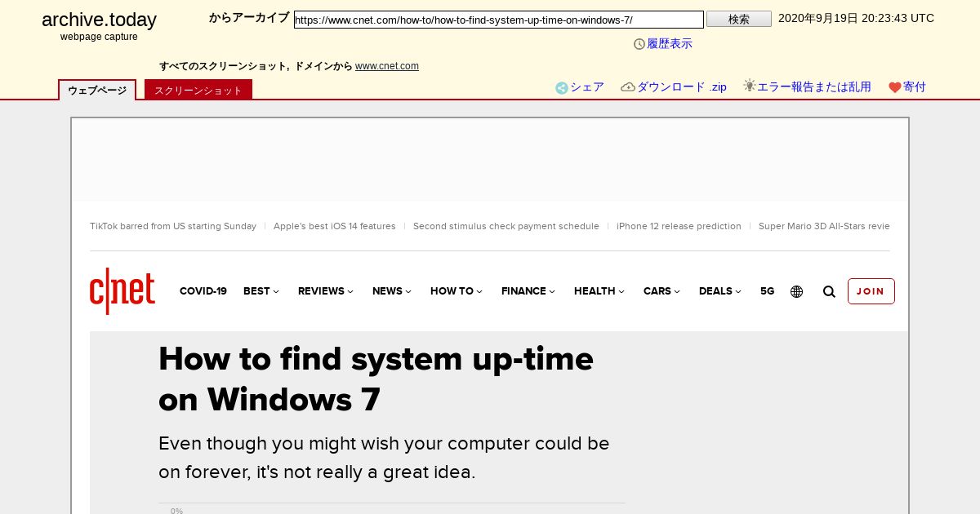
Task: Open Super Mario 3D All-Stars review link
Action: 824,226
